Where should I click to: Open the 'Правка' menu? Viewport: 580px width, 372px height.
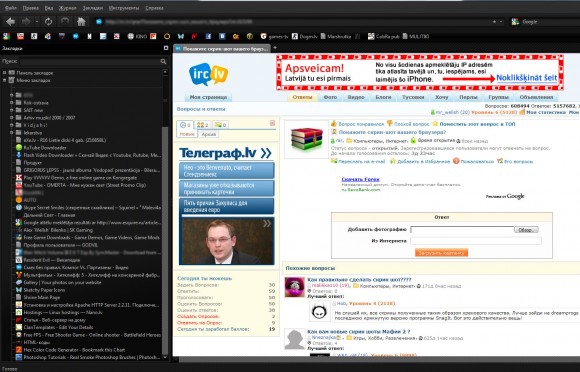point(30,8)
